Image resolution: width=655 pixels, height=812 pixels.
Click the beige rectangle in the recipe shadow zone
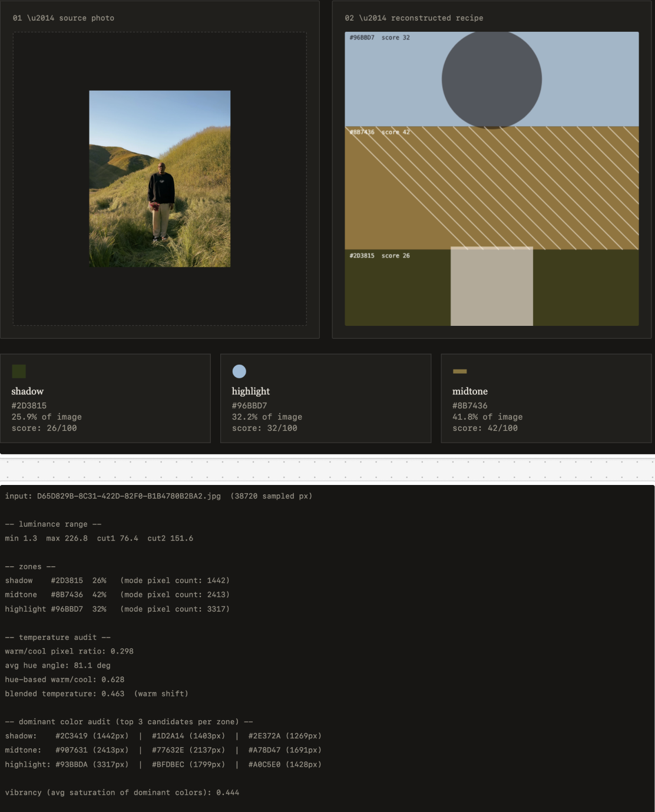(x=492, y=286)
